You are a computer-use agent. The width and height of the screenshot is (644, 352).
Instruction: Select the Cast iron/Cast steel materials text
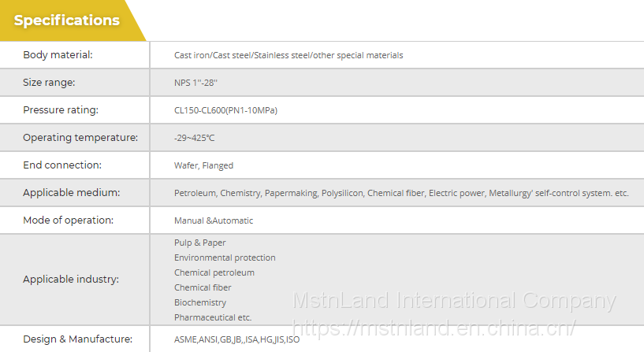click(288, 55)
